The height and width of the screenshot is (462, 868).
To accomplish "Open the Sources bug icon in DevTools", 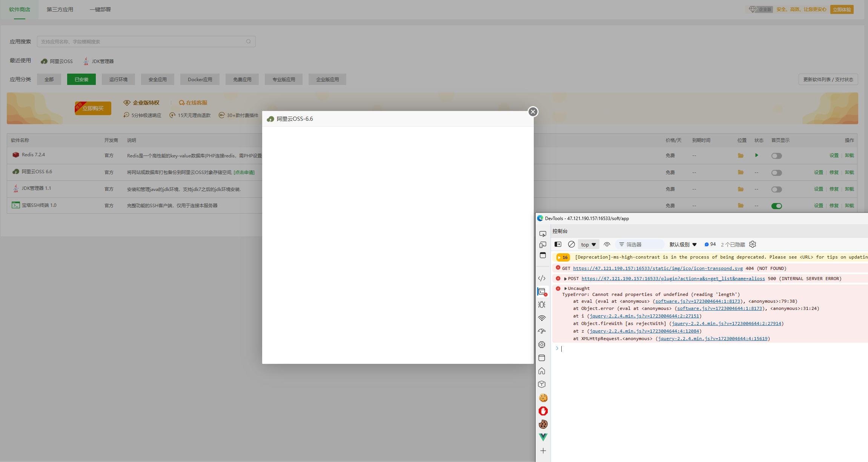I will (542, 305).
